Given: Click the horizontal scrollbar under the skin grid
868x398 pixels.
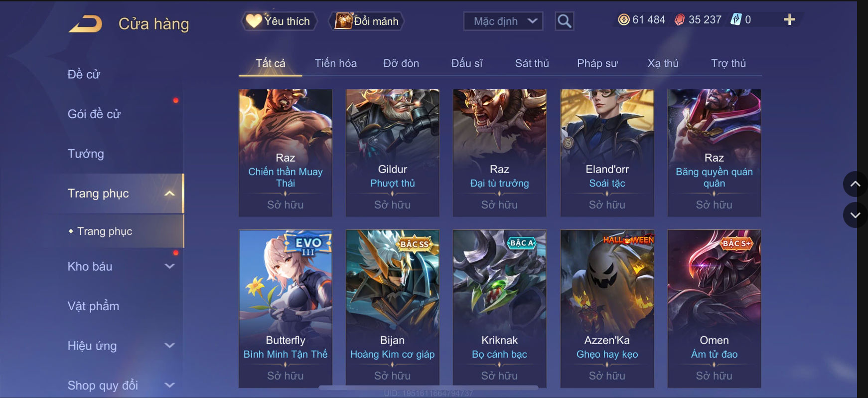Looking at the screenshot, I should click(x=429, y=387).
